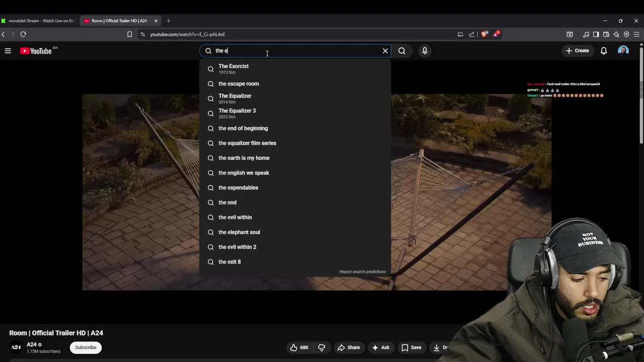Screen dimensions: 644x362
Task: Open the VPN shield icon
Action: [x=626, y=34]
